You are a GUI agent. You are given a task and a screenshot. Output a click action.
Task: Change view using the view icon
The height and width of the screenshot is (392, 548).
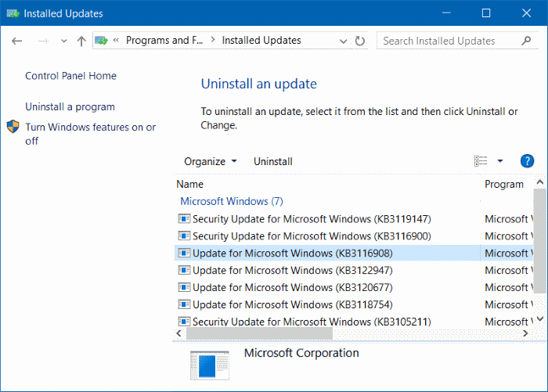(x=481, y=161)
